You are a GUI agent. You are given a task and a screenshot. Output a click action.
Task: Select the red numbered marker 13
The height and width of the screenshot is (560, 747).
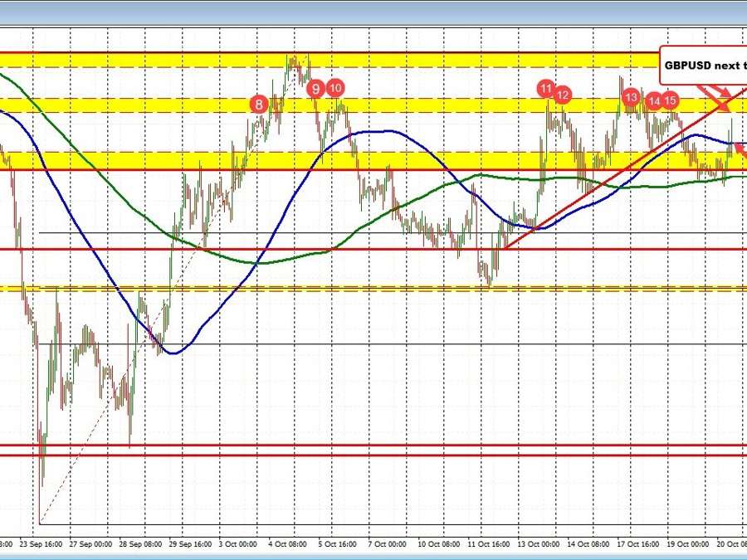631,97
